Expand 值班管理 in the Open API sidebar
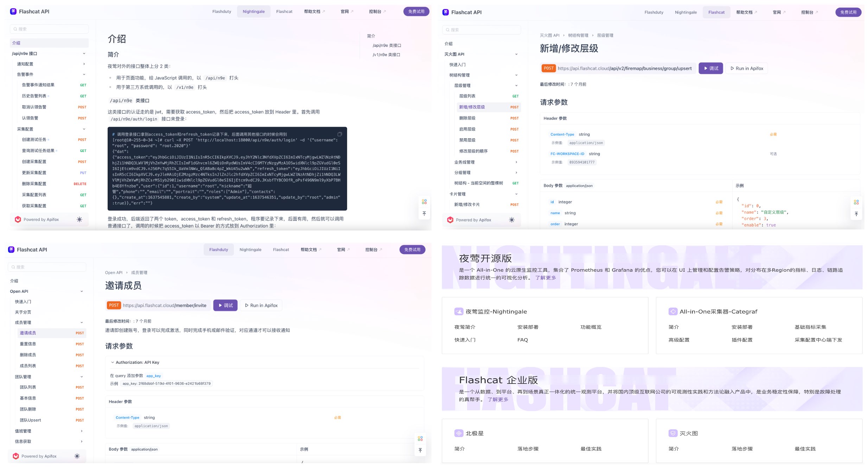This screenshot has height=468, width=868. [82, 431]
